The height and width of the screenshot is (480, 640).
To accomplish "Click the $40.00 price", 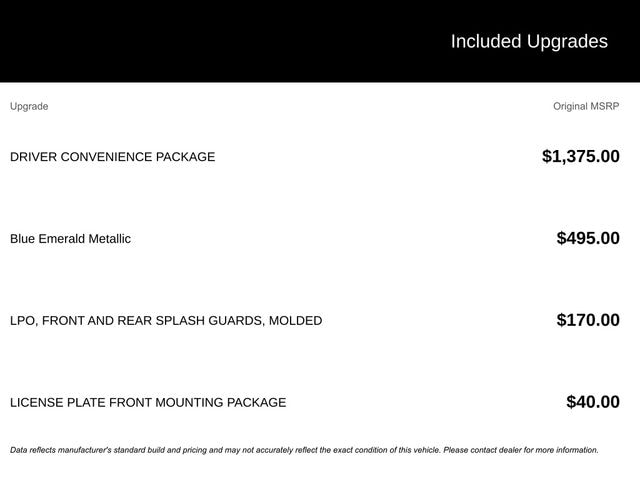I will point(593,402).
